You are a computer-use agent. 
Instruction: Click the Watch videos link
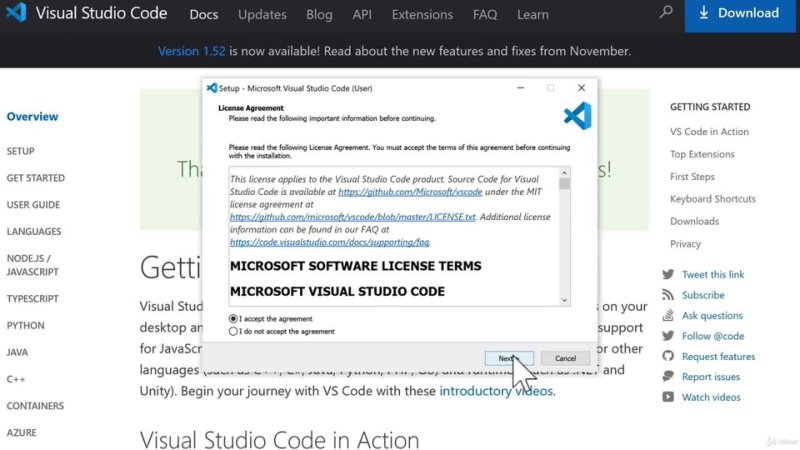(711, 397)
